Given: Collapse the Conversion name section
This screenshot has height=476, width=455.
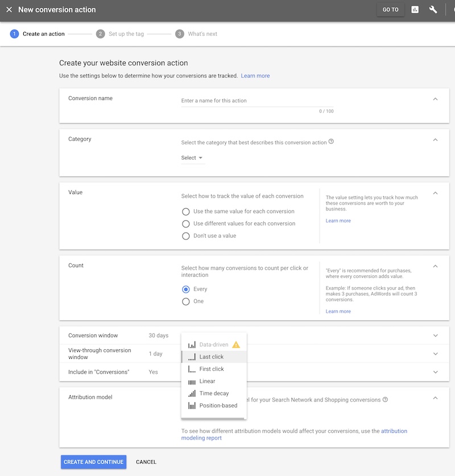Looking at the screenshot, I should pos(435,98).
